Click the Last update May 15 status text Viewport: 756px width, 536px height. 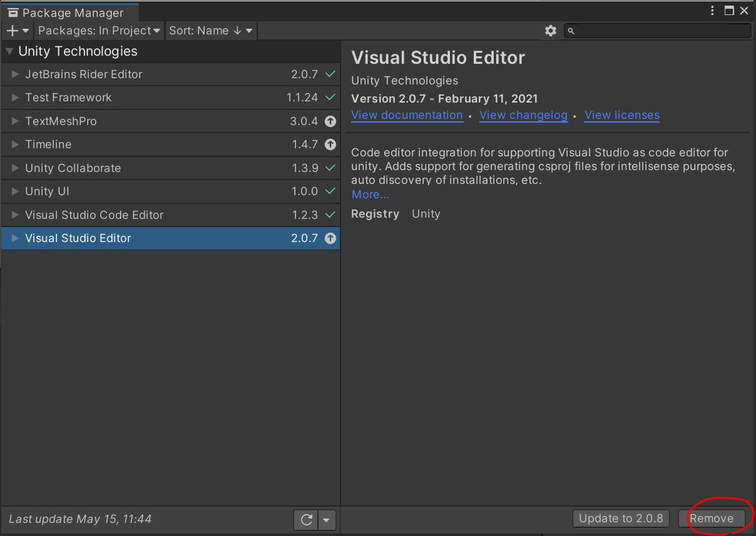(80, 519)
